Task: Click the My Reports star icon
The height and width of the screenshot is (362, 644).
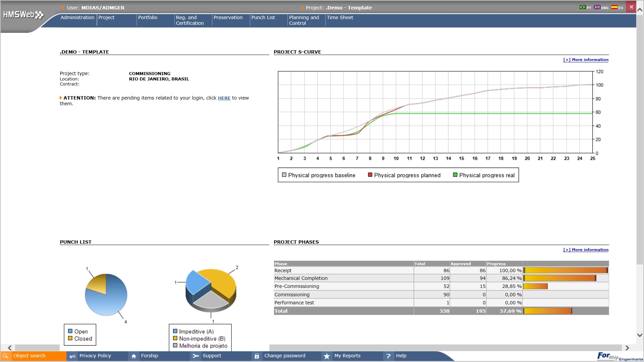Action: 327,356
